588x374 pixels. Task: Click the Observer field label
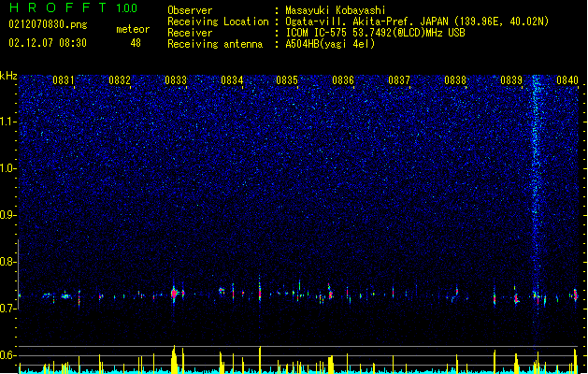(190, 10)
